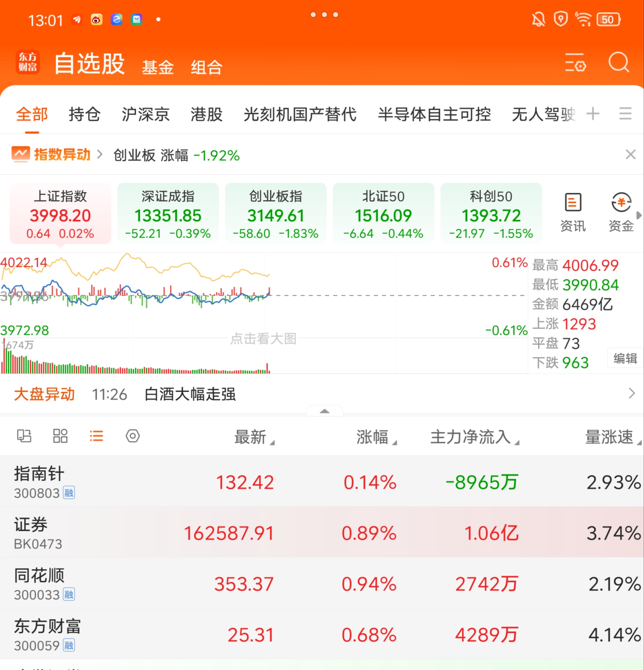Sort by 最新 price column
The height and width of the screenshot is (670, 644).
[254, 437]
